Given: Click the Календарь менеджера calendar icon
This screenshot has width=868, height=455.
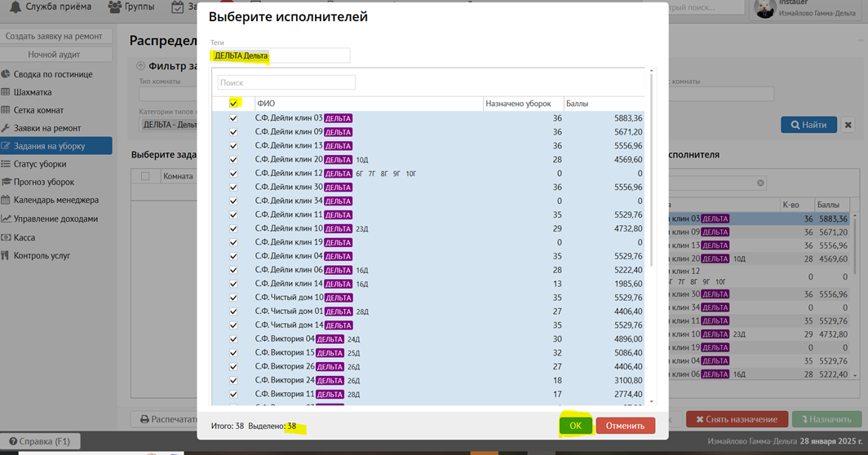Looking at the screenshot, I should [7, 200].
